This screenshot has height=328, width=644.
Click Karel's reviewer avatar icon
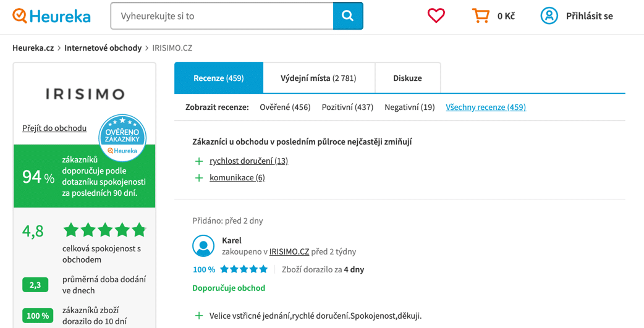pyautogui.click(x=203, y=246)
